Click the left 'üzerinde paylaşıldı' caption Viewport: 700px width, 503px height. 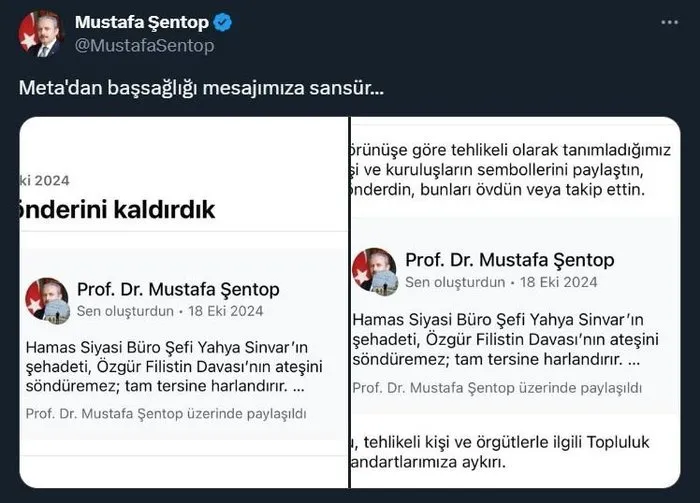166,413
